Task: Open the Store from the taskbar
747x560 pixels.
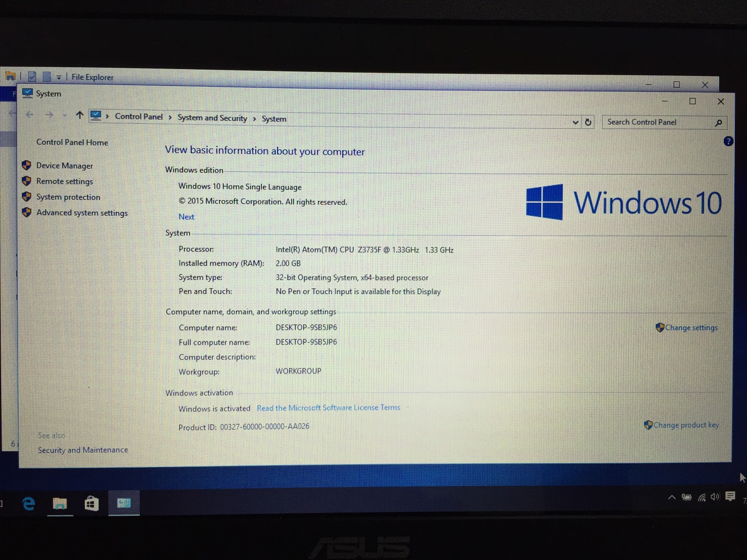Action: pos(91,503)
